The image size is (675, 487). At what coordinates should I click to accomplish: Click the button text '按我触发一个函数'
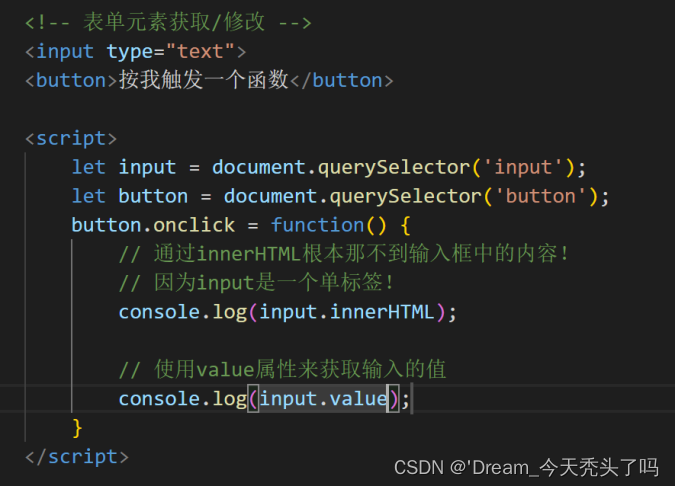[x=203, y=80]
